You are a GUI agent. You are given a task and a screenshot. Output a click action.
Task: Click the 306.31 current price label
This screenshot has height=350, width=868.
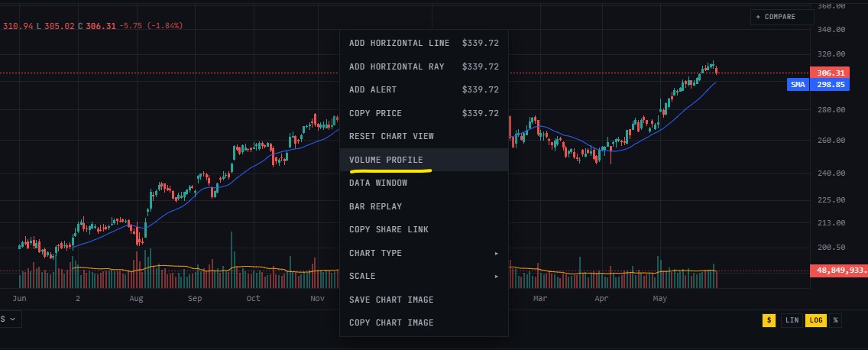(x=829, y=73)
